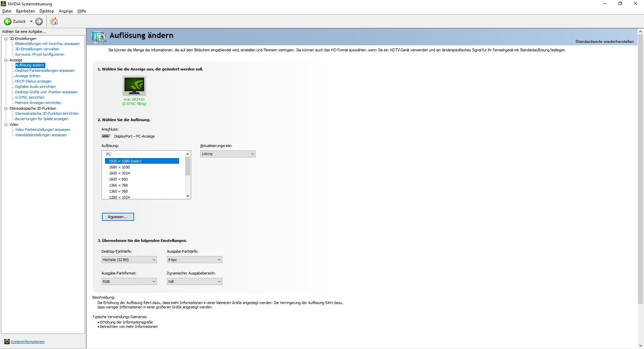Open the Desktop menu
The image size is (644, 349).
tap(47, 11)
